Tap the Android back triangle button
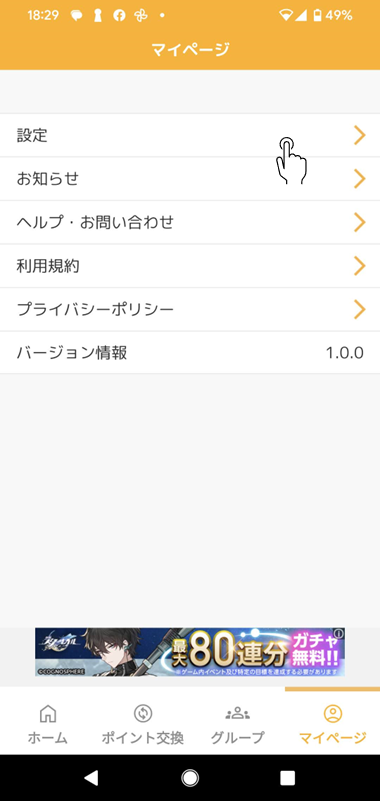 (x=91, y=778)
